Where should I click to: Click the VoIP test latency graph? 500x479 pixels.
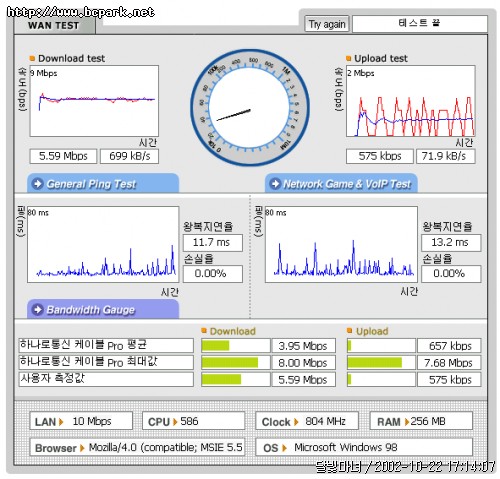(341, 244)
